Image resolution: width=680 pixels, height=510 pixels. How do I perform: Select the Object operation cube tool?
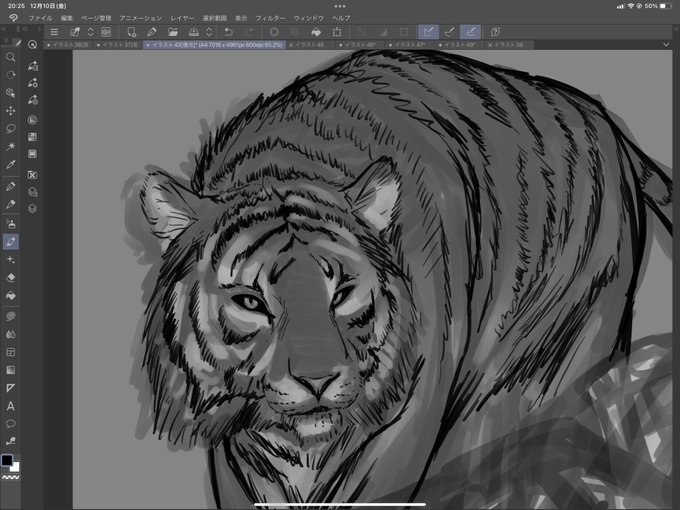coord(11,93)
